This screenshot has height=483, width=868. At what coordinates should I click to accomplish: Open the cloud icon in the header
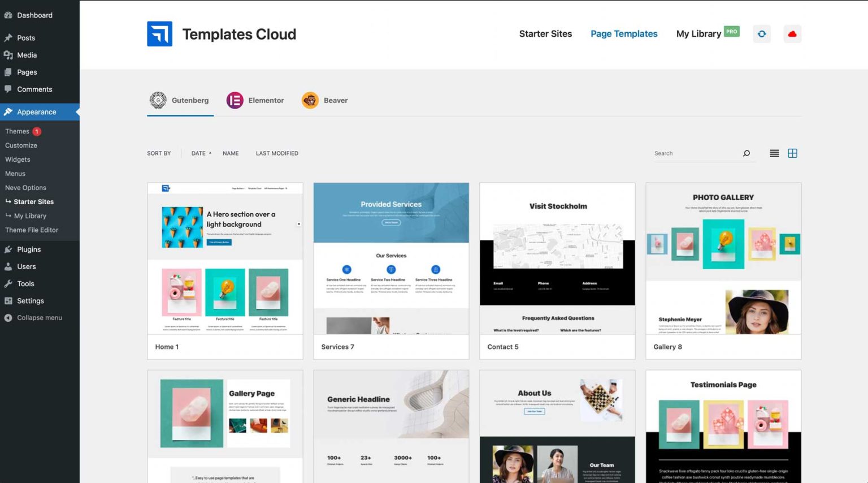click(792, 33)
